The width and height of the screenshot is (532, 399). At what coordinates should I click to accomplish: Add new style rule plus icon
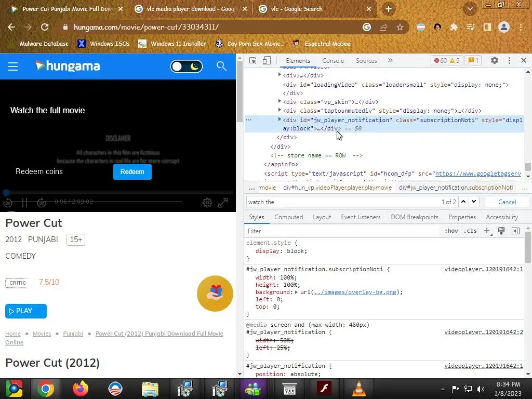click(487, 231)
